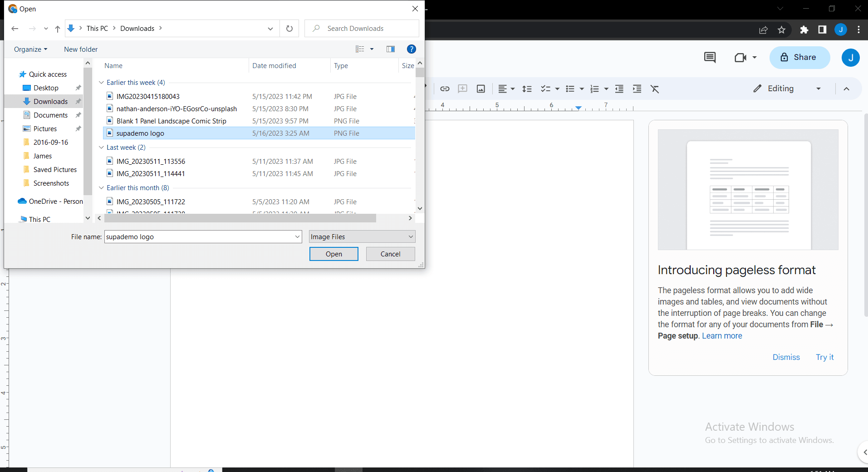The width and height of the screenshot is (868, 472).
Task: Start a Meet video call from Docs
Action: click(x=741, y=58)
